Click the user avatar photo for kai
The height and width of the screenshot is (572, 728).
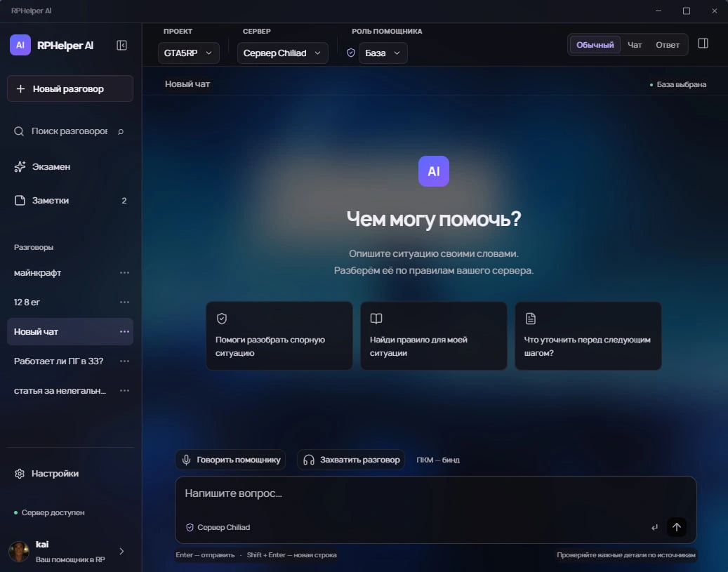[x=19, y=552]
